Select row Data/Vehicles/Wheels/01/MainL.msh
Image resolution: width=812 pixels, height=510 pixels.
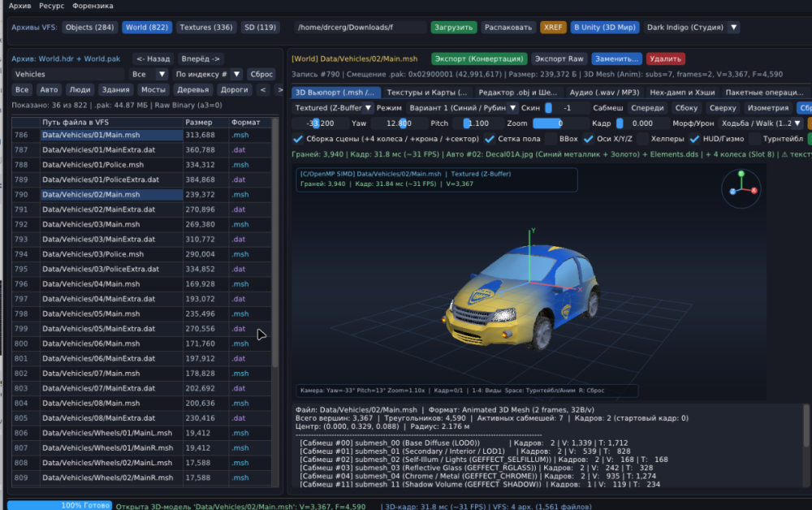[141, 433]
